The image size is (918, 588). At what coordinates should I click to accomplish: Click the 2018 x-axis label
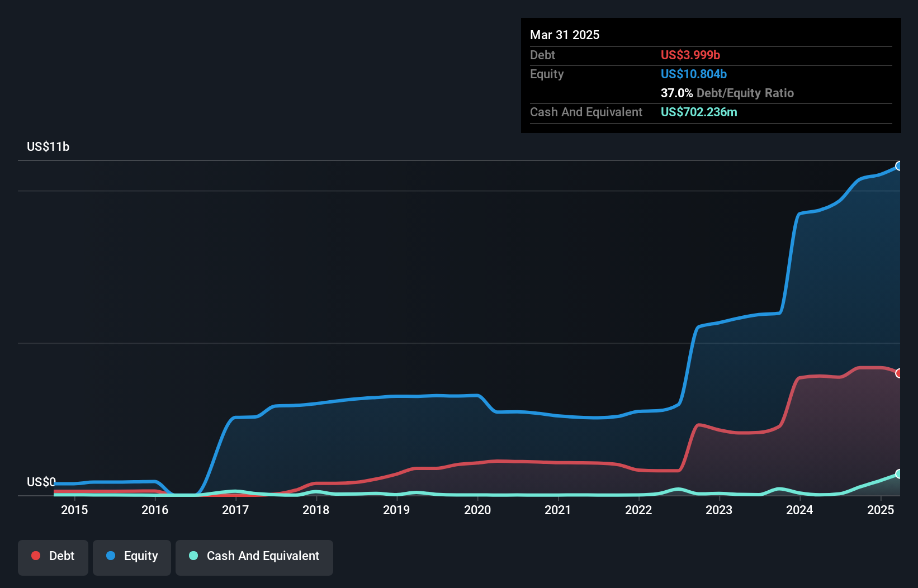[x=316, y=510]
